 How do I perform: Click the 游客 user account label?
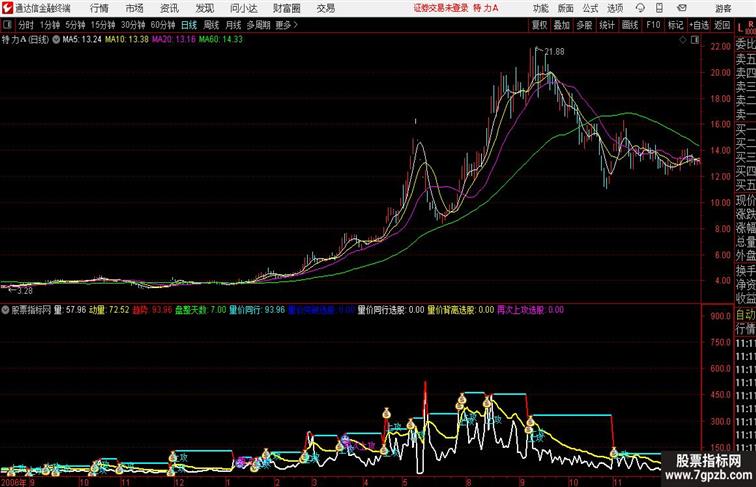(x=723, y=8)
